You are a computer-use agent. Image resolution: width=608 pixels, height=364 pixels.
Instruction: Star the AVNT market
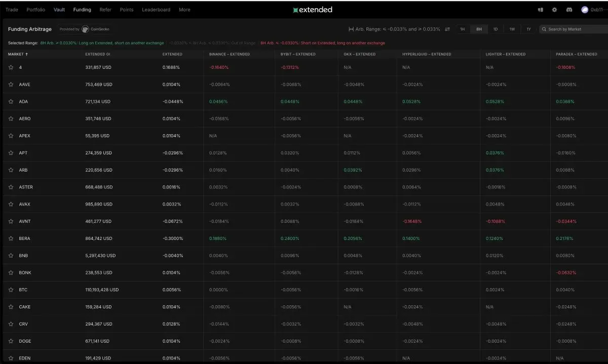point(11,221)
